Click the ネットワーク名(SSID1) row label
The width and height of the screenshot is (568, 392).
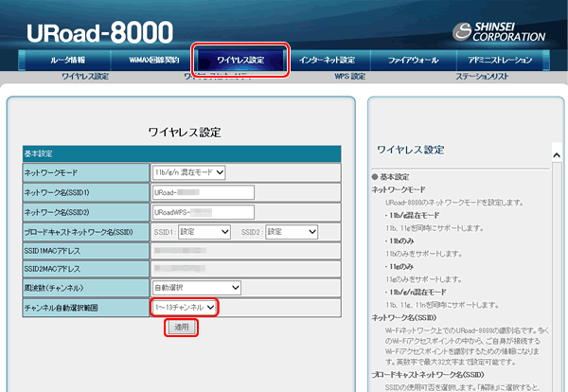(86, 192)
